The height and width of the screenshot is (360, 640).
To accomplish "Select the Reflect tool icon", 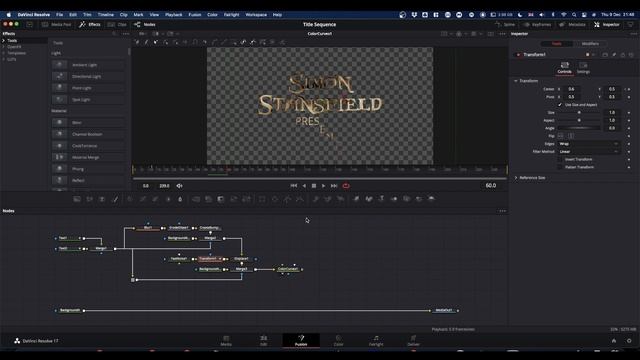I will (60, 180).
